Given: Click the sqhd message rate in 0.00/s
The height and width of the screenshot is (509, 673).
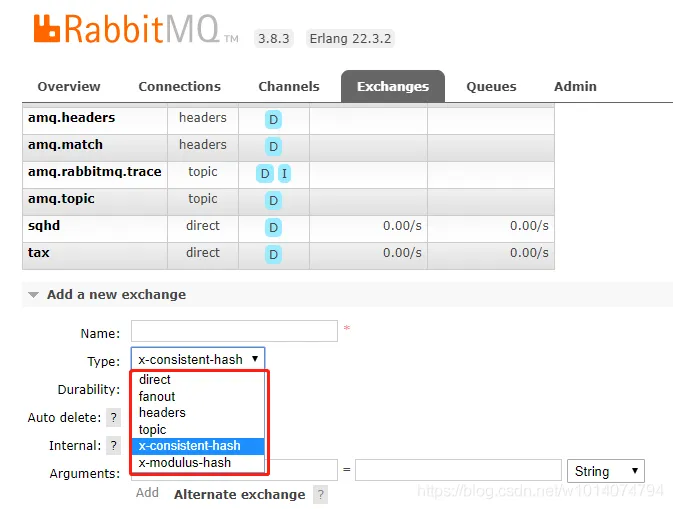Looking at the screenshot, I should point(402,226).
